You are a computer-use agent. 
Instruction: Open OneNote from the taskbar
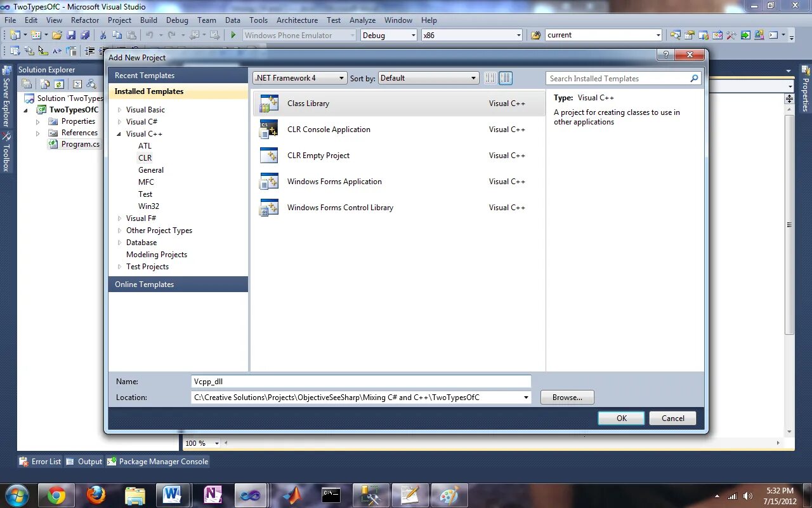(213, 495)
